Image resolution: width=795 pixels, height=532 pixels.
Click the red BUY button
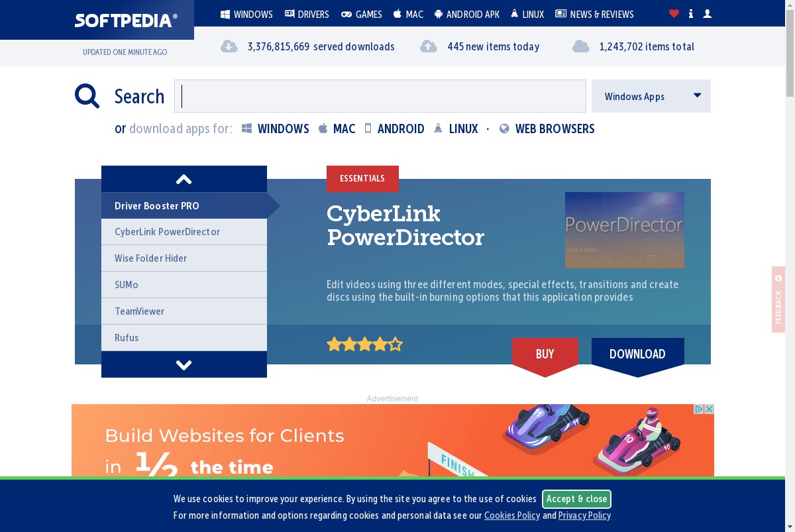pyautogui.click(x=545, y=356)
